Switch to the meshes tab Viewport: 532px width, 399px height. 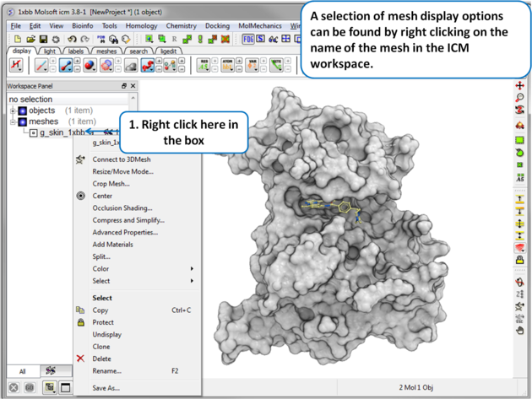(106, 51)
